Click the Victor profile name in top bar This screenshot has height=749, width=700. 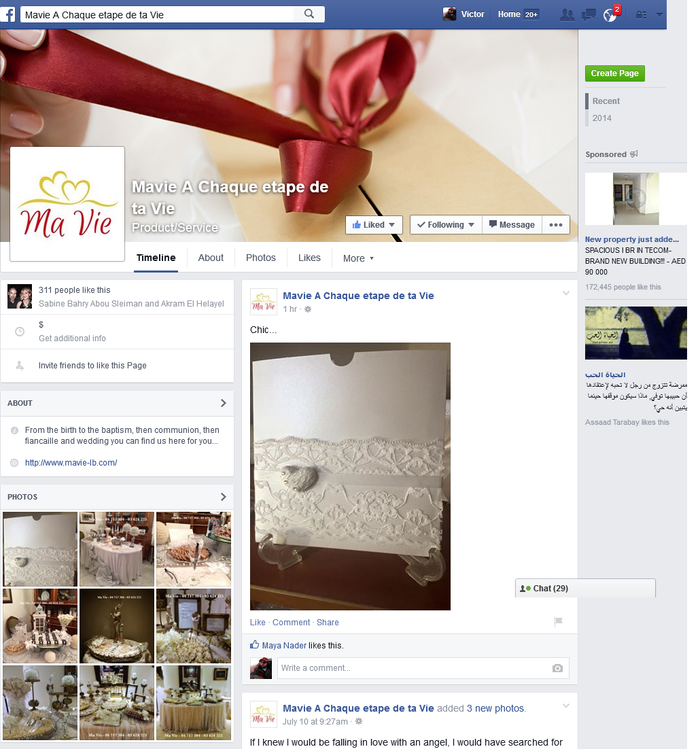(x=473, y=14)
